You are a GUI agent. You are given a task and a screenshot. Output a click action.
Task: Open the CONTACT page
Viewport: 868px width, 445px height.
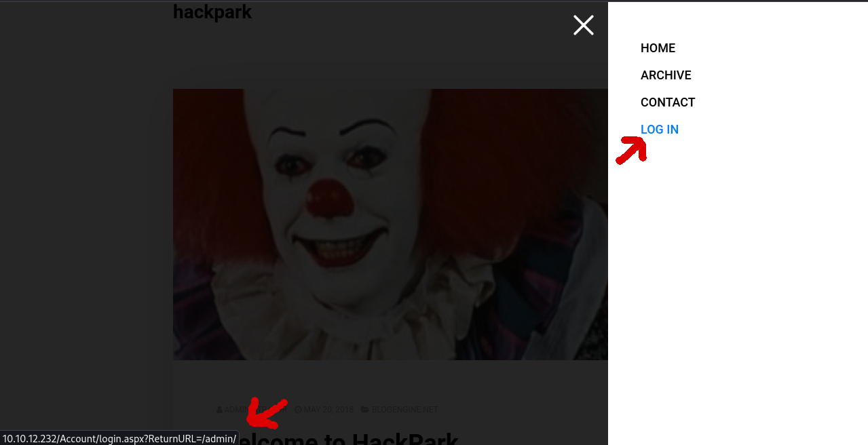pyautogui.click(x=668, y=102)
